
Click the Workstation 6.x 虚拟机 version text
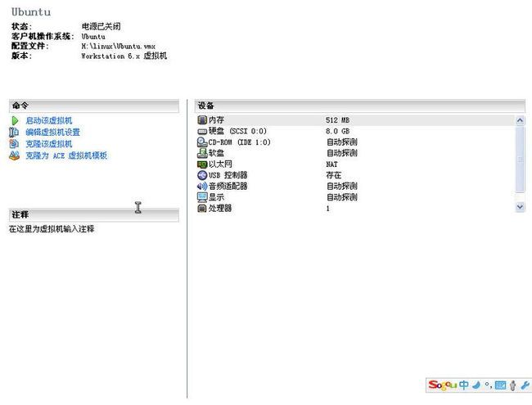pos(124,56)
